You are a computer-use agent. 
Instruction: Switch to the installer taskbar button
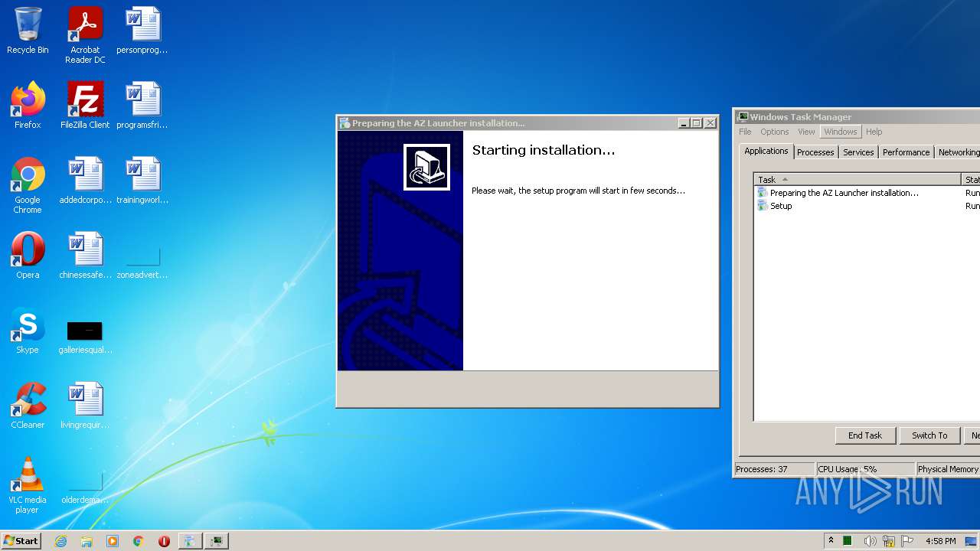(190, 541)
